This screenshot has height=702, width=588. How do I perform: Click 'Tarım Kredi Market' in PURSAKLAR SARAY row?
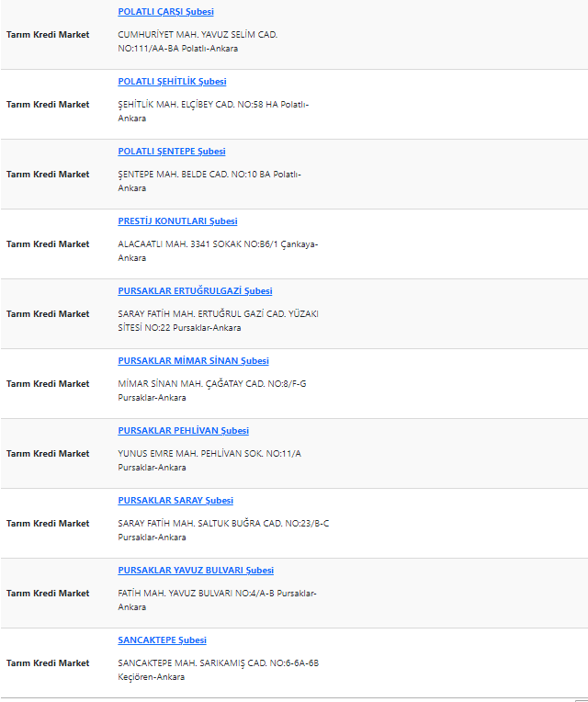click(48, 524)
